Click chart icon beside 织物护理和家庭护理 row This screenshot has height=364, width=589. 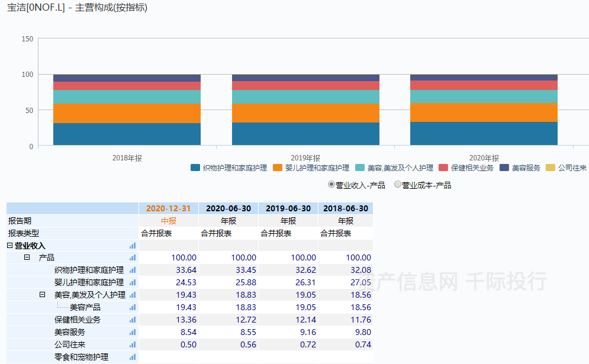[133, 270]
